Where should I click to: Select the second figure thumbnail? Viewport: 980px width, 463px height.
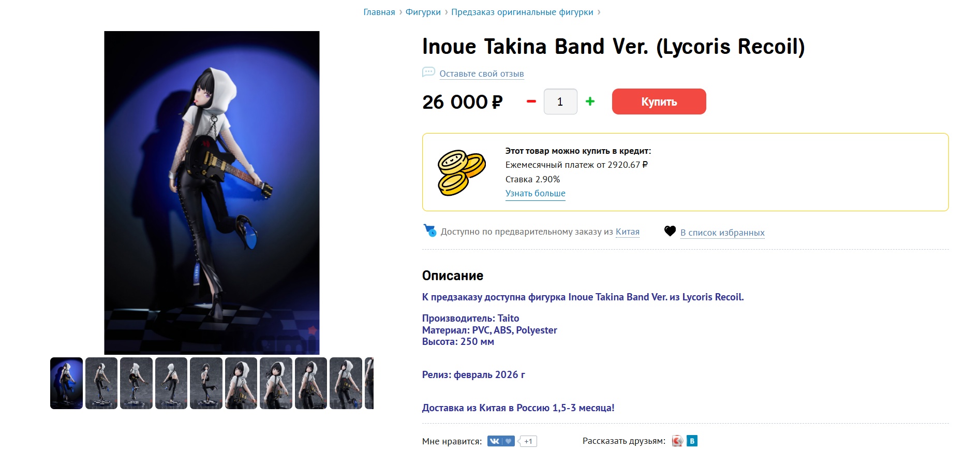click(x=101, y=383)
